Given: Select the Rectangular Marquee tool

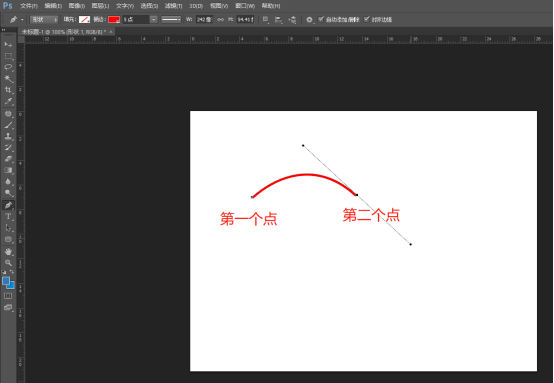Looking at the screenshot, I should coord(8,56).
